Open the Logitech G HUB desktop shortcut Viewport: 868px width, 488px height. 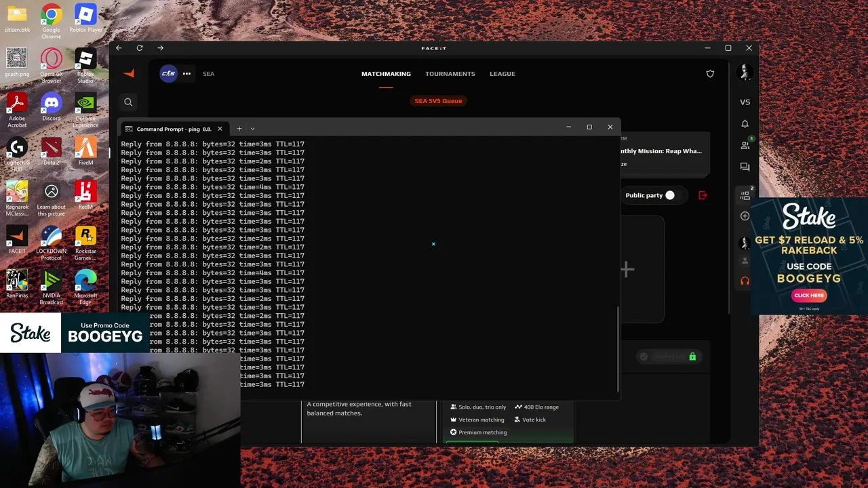tap(17, 155)
